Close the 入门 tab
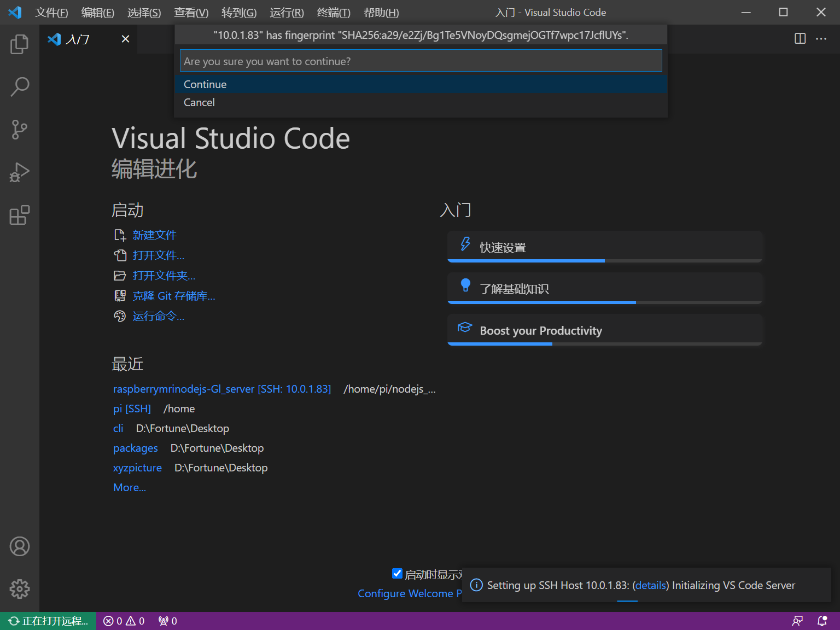 pos(125,39)
